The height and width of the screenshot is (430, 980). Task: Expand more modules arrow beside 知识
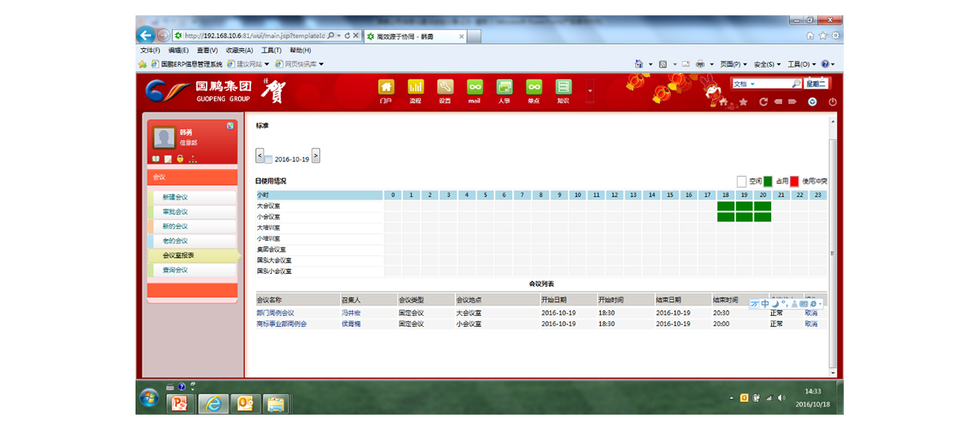coord(590,91)
